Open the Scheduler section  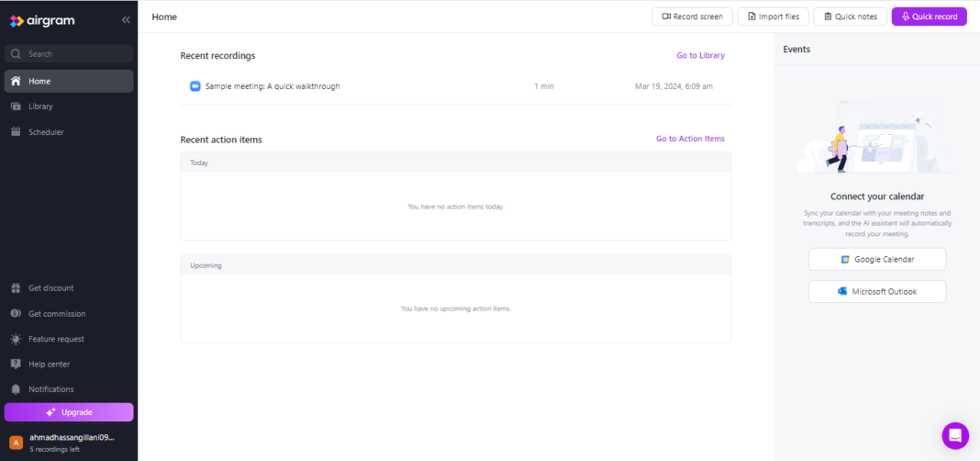46,132
